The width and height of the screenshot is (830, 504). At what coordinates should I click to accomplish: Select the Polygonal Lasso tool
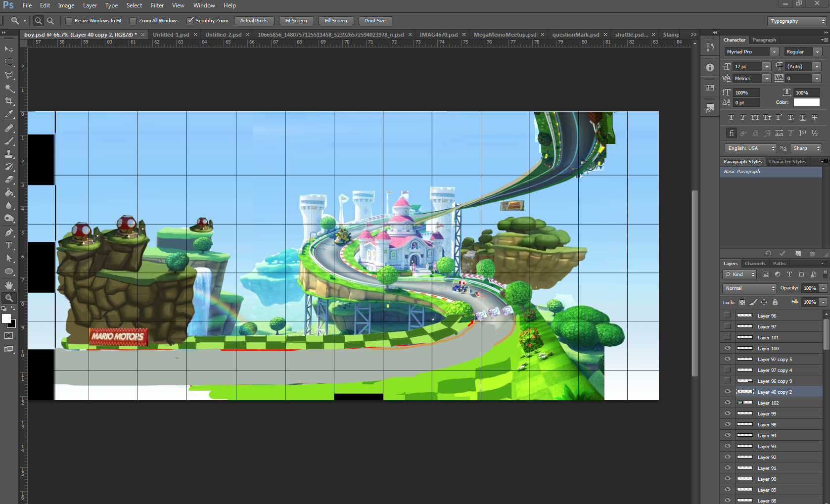coord(9,75)
